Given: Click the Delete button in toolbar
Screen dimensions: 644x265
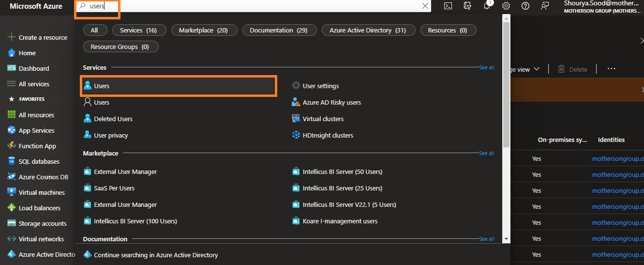Looking at the screenshot, I should (x=573, y=69).
